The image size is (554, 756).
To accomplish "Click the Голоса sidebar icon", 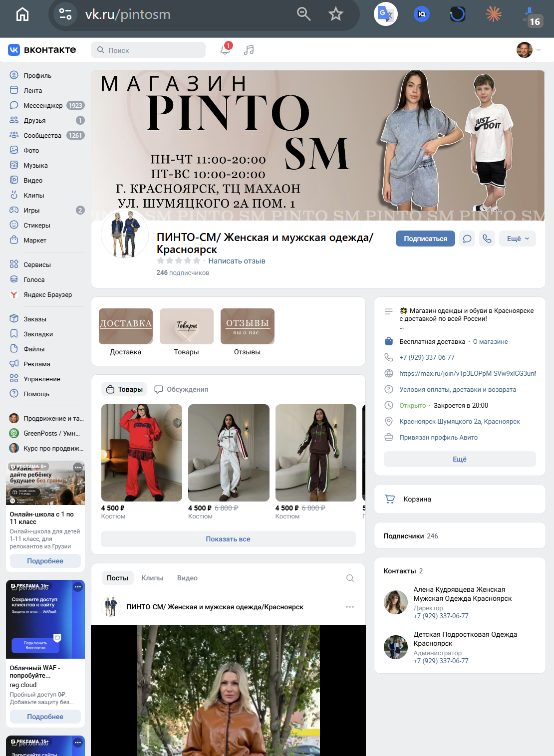I will click(14, 279).
